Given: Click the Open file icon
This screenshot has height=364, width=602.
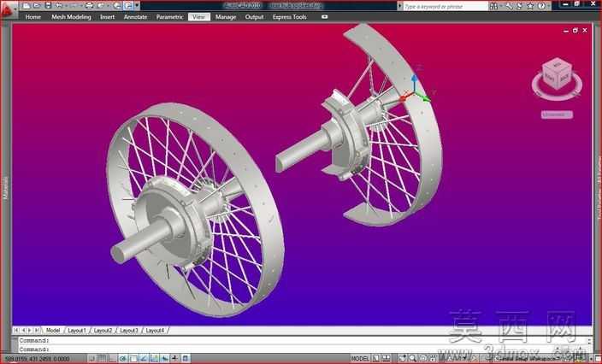Looking at the screenshot, I should pyautogui.click(x=37, y=6).
